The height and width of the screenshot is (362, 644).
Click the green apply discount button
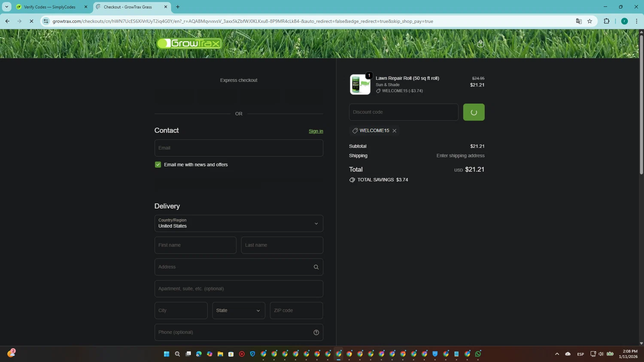point(474,112)
